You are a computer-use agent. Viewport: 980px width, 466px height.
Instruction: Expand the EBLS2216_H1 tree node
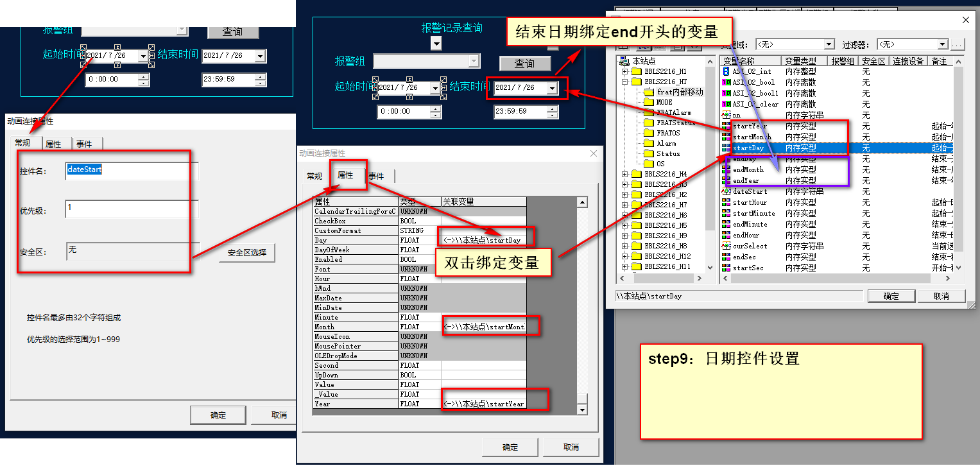pyautogui.click(x=624, y=71)
